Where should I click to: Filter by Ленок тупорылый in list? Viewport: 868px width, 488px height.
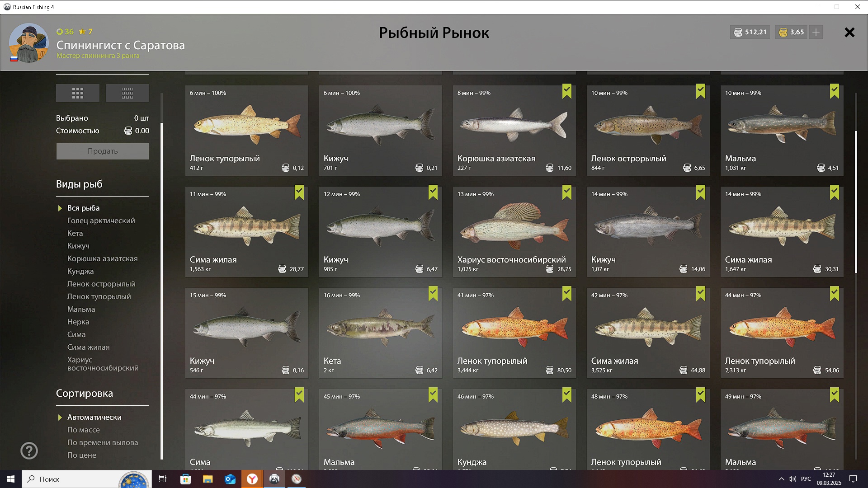[99, 296]
